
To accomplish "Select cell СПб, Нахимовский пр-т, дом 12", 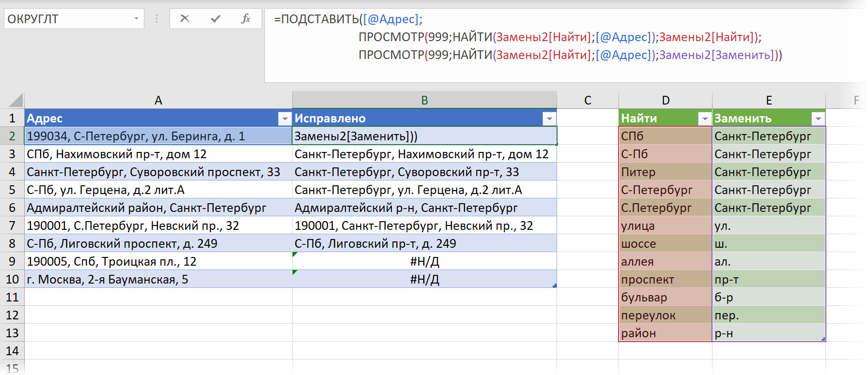I will (x=158, y=154).
